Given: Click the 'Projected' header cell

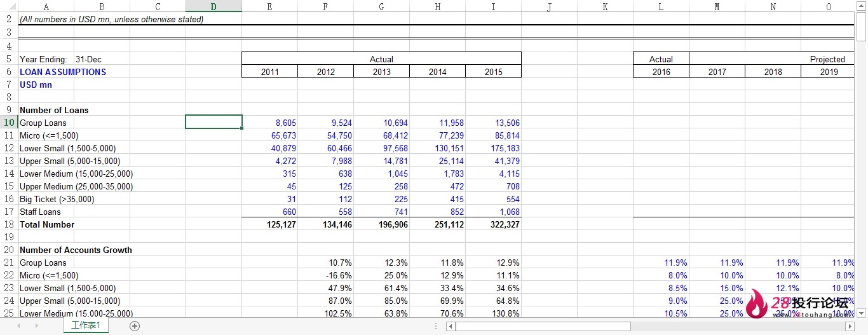Looking at the screenshot, I should 827,59.
